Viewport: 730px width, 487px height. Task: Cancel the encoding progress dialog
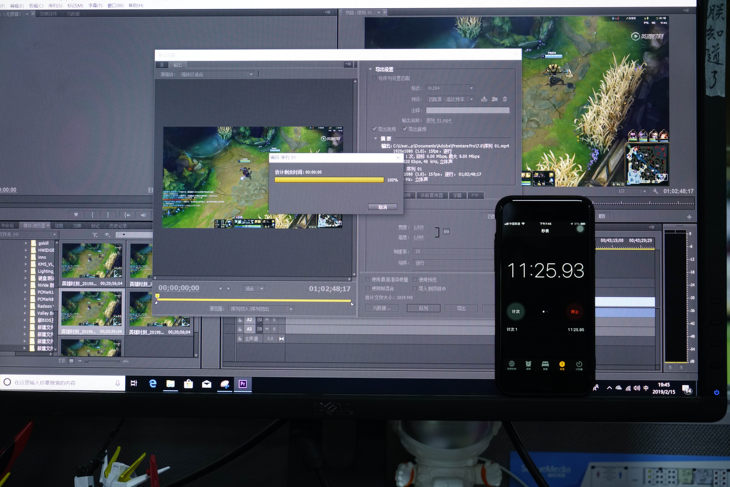coord(382,207)
